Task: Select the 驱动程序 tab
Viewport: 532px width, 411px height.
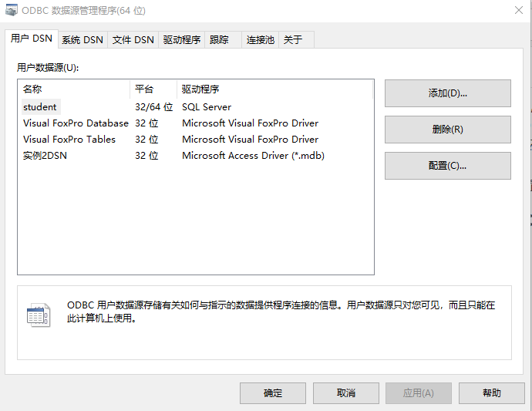Action: click(x=182, y=40)
